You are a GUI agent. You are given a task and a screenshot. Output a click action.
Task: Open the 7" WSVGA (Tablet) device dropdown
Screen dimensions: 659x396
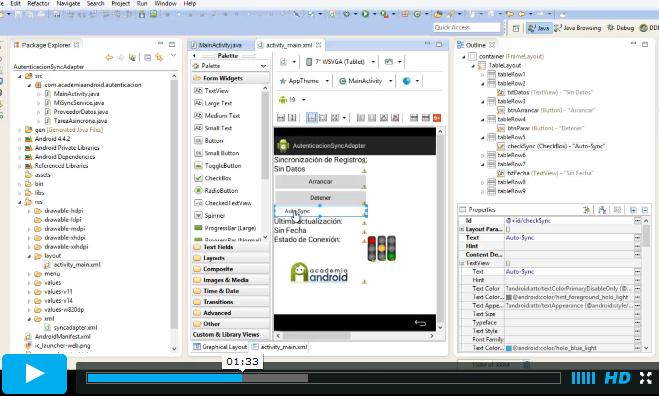pyautogui.click(x=340, y=62)
